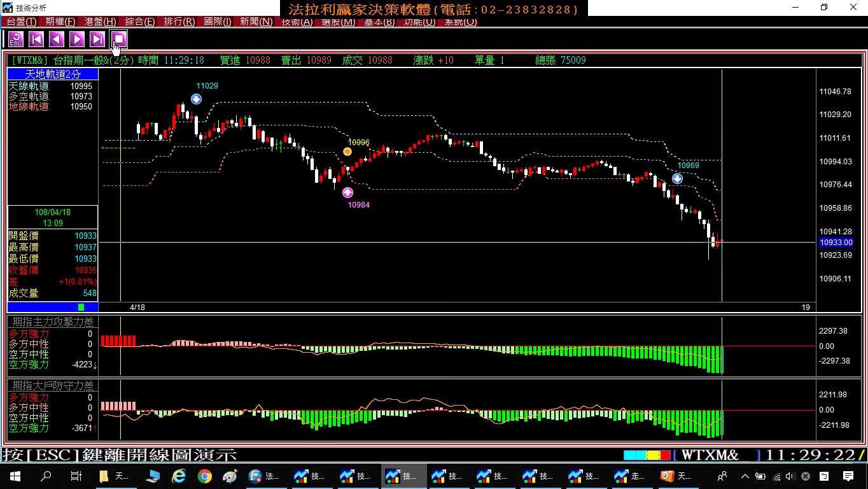This screenshot has width=868, height=489.
Task: Open the 台盤(T) menu
Action: click(x=21, y=22)
